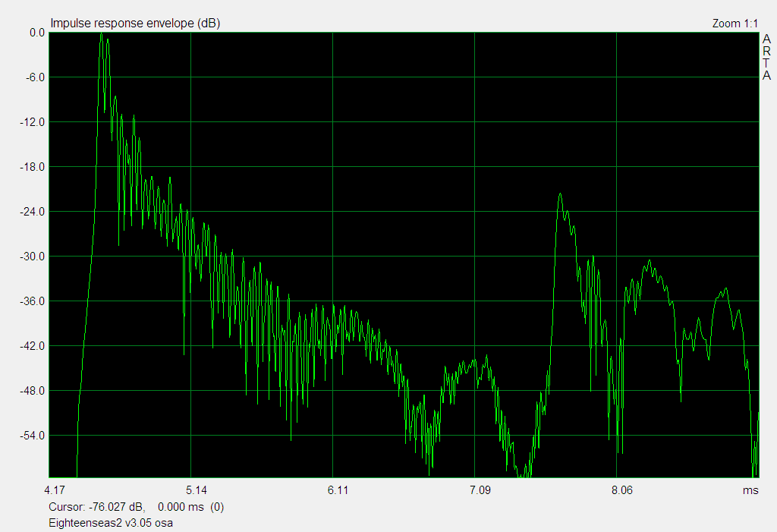The height and width of the screenshot is (532, 777).
Task: Click the 7.09 time axis label
Action: tap(480, 490)
